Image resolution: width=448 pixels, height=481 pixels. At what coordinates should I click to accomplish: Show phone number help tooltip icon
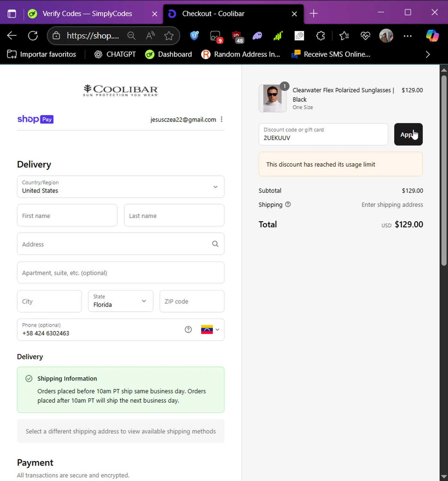(x=188, y=330)
